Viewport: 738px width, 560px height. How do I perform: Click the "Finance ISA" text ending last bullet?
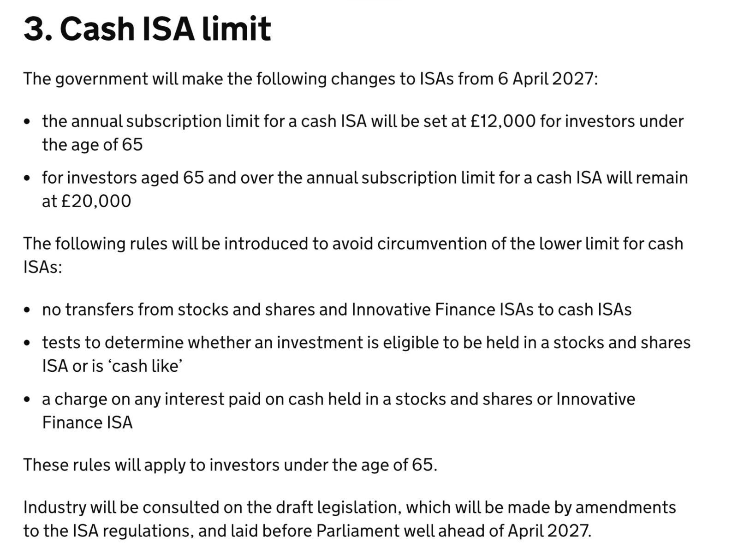[87, 423]
